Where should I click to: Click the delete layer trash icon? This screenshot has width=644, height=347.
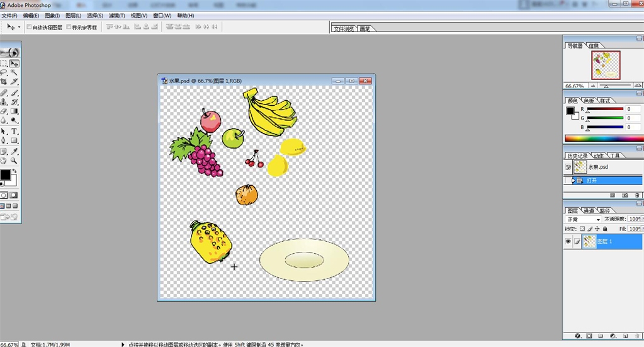[x=638, y=336]
